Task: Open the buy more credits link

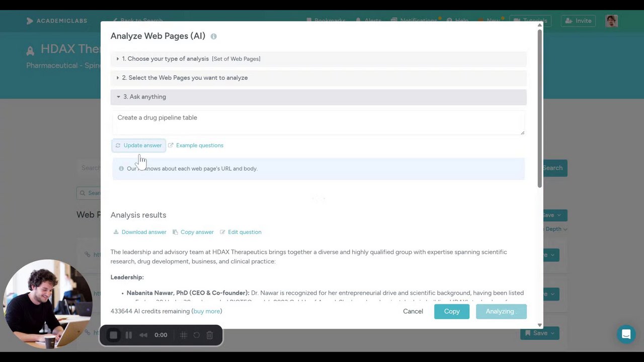Action: click(207, 311)
